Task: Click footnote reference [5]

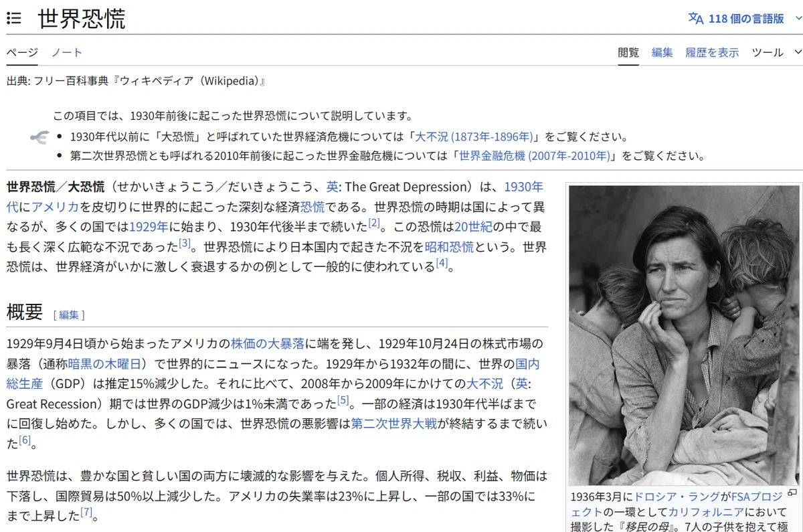Action: [343, 400]
